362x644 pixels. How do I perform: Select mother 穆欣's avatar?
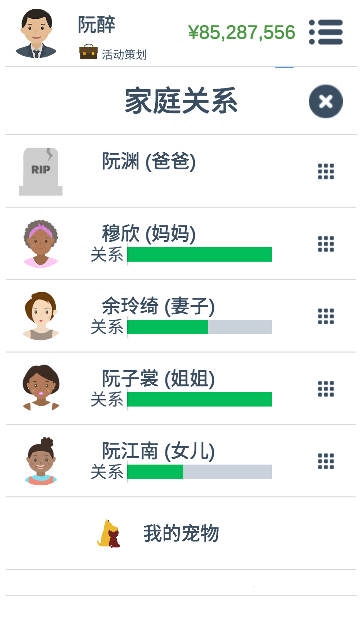tap(41, 244)
